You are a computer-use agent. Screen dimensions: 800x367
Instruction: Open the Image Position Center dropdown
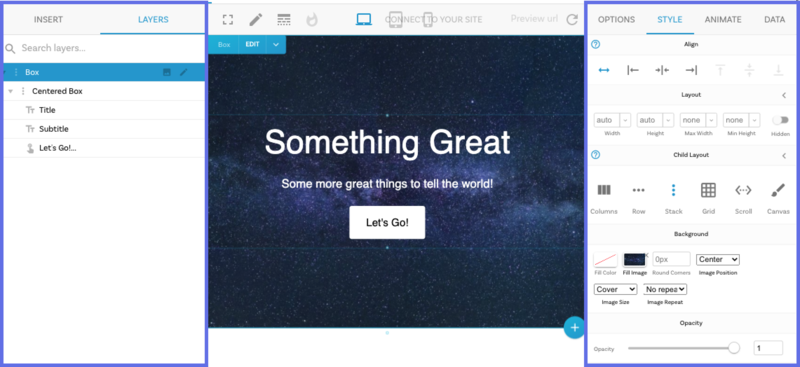(x=718, y=259)
